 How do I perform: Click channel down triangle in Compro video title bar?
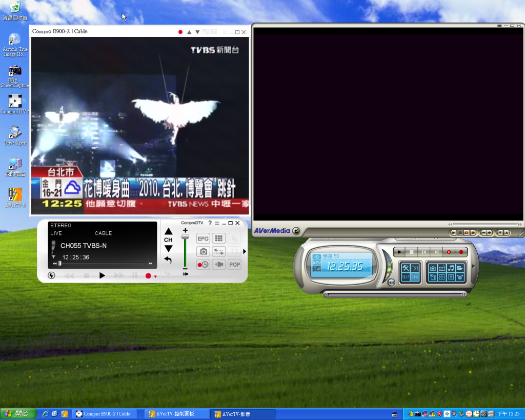(x=197, y=32)
